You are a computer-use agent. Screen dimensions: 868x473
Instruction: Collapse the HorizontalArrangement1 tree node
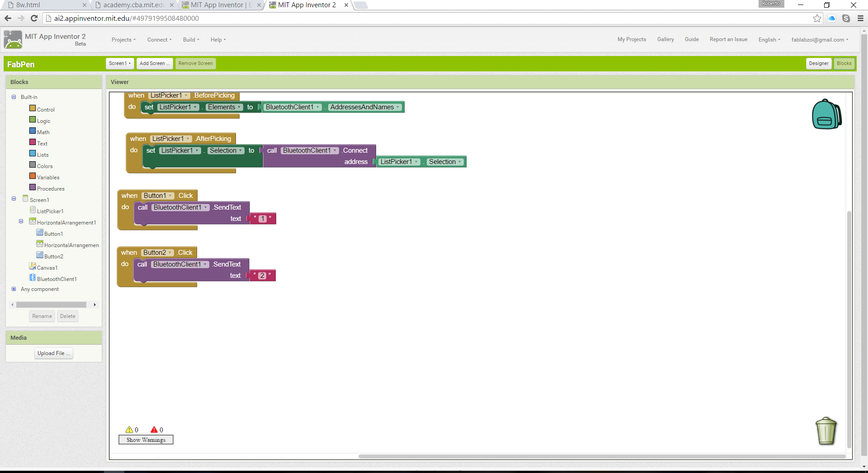pyautogui.click(x=21, y=221)
